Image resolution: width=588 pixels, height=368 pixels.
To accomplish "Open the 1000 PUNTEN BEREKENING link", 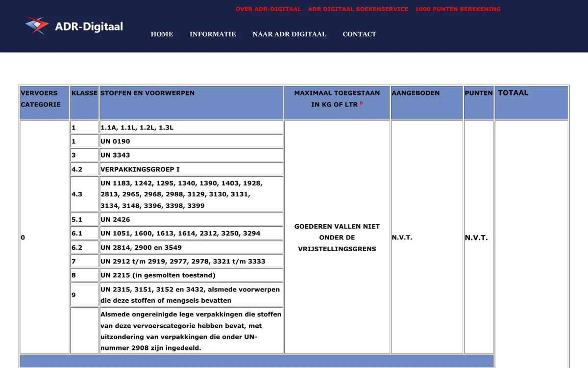I will click(x=458, y=9).
